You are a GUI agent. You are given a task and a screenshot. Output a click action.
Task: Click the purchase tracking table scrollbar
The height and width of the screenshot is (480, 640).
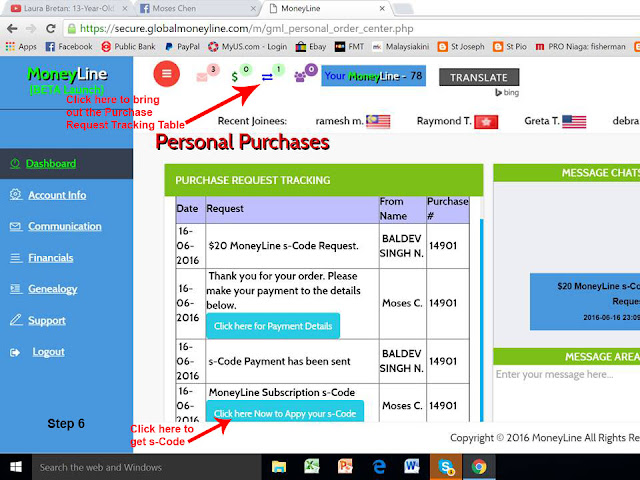pos(482,320)
